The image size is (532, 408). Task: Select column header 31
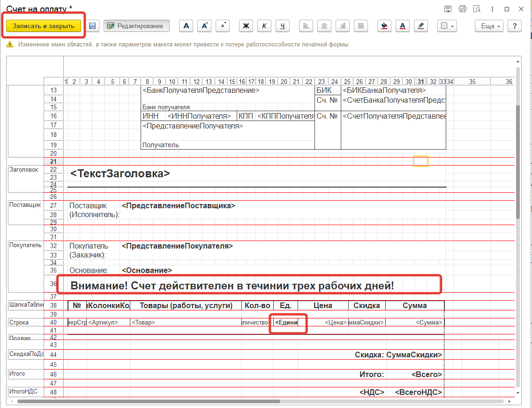421,82
